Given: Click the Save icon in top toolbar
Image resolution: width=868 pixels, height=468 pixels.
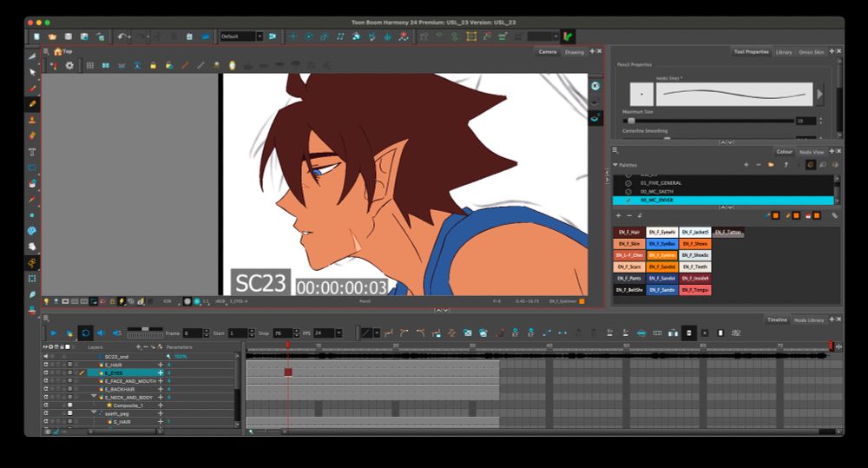Looking at the screenshot, I should click(x=68, y=36).
